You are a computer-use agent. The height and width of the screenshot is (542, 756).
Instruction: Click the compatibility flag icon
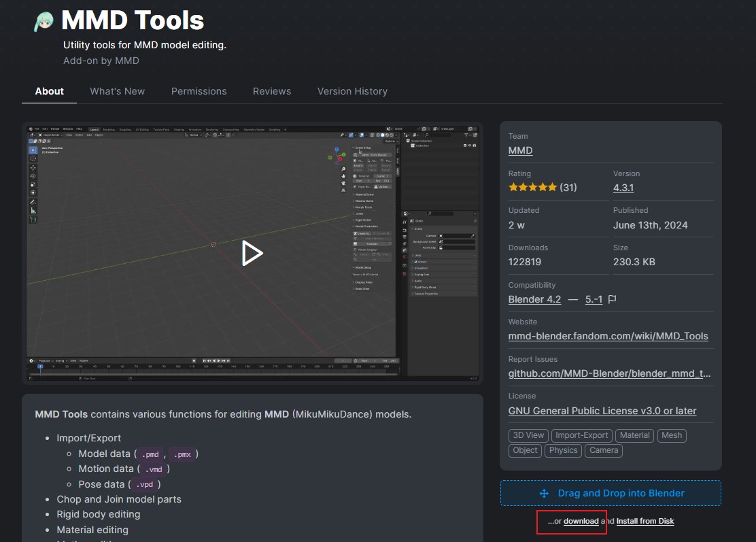pyautogui.click(x=613, y=299)
